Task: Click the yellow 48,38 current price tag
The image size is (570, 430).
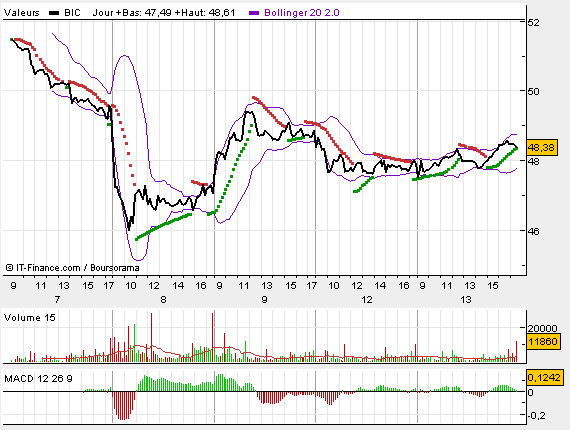Action: (x=542, y=148)
